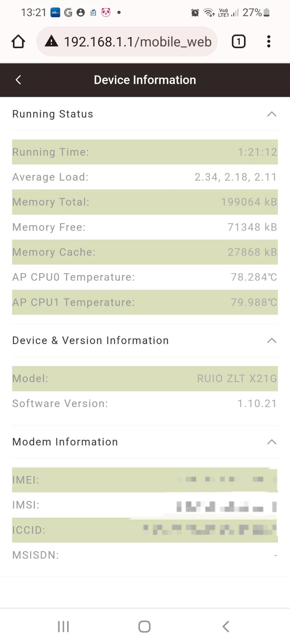Tap the address bar URL
290x644 pixels.
[x=137, y=42]
